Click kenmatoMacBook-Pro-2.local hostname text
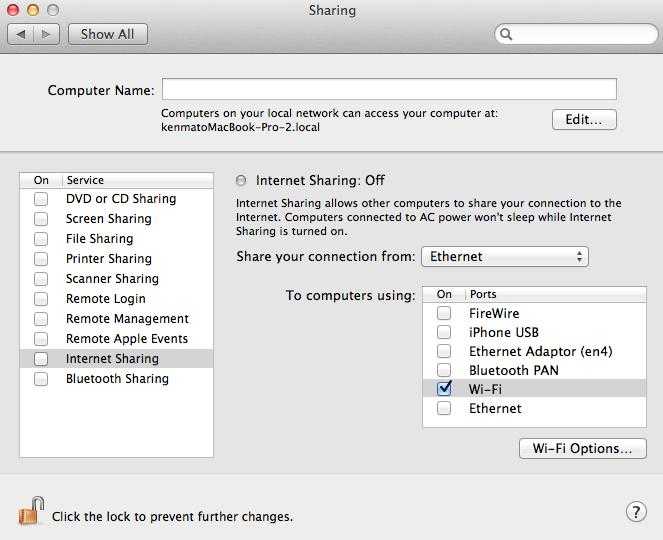This screenshot has width=663, height=540. point(240,127)
